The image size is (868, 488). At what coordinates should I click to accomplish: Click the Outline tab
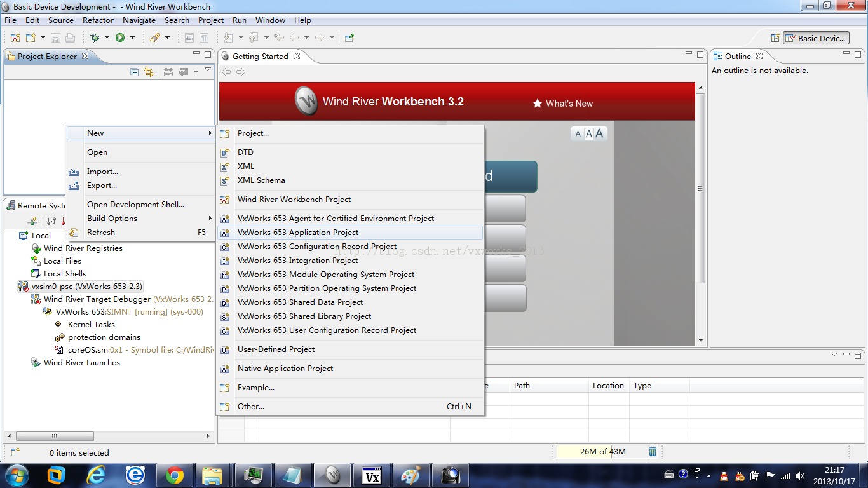738,56
